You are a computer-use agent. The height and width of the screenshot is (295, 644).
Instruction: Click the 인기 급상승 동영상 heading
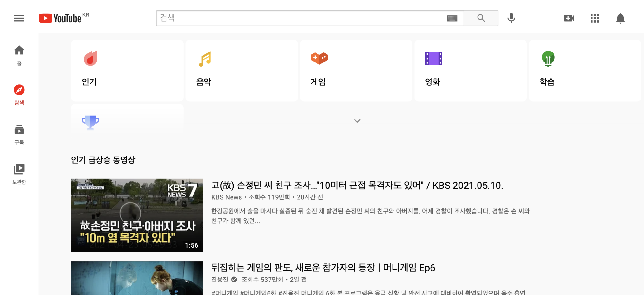tap(103, 160)
